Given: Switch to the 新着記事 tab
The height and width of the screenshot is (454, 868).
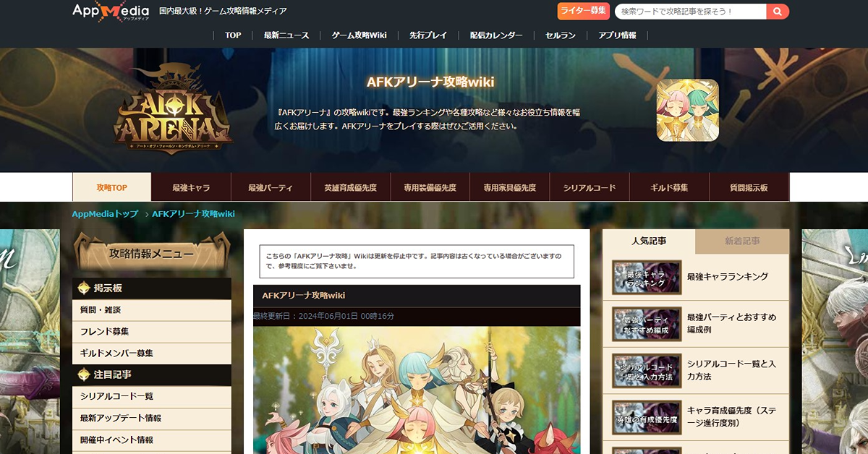Looking at the screenshot, I should tap(742, 241).
